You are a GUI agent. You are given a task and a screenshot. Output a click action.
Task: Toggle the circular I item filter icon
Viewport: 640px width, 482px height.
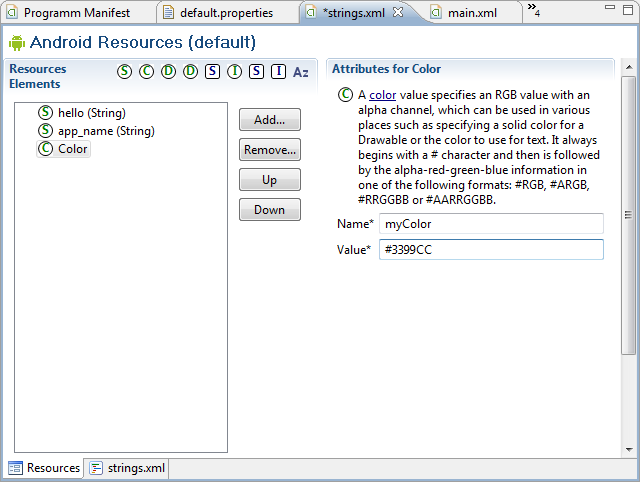tap(234, 71)
